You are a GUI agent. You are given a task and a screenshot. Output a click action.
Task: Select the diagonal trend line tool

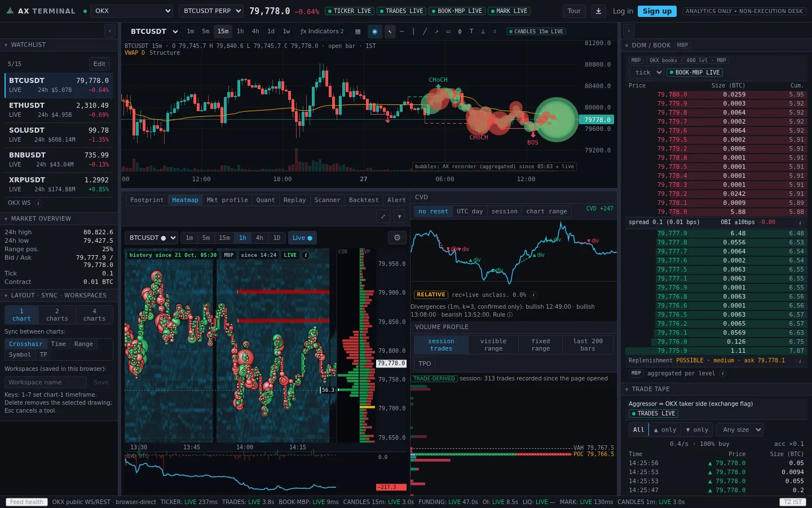(425, 32)
